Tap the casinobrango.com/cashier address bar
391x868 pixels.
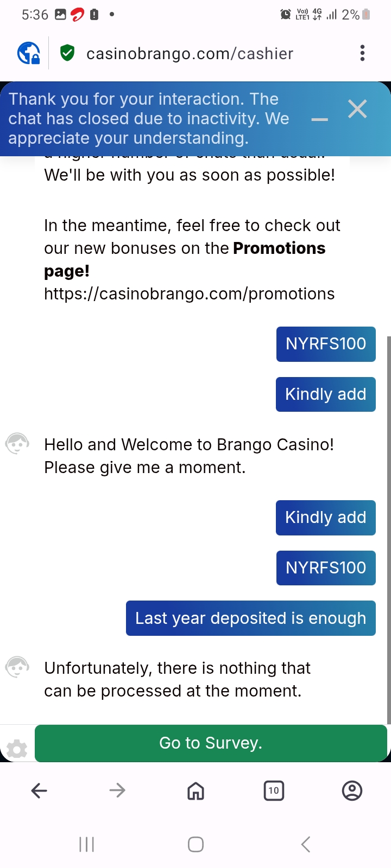click(190, 54)
